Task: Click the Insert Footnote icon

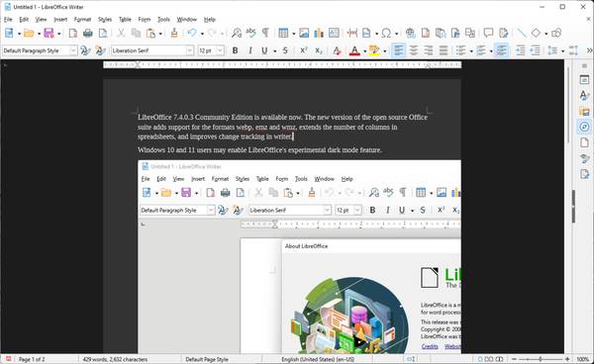Action: [426, 34]
